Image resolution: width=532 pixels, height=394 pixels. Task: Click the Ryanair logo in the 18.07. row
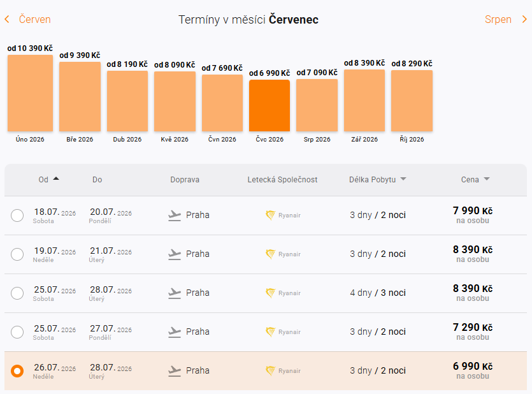(x=270, y=215)
